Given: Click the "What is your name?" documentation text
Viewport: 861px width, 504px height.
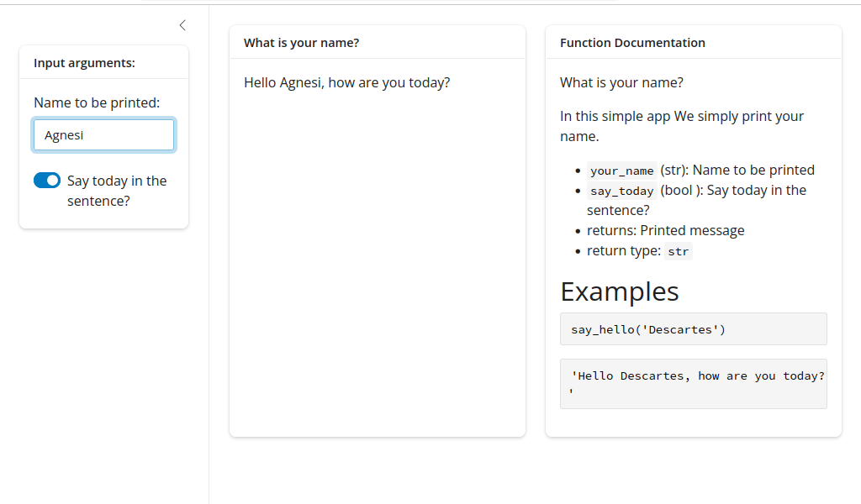Looking at the screenshot, I should 621,82.
